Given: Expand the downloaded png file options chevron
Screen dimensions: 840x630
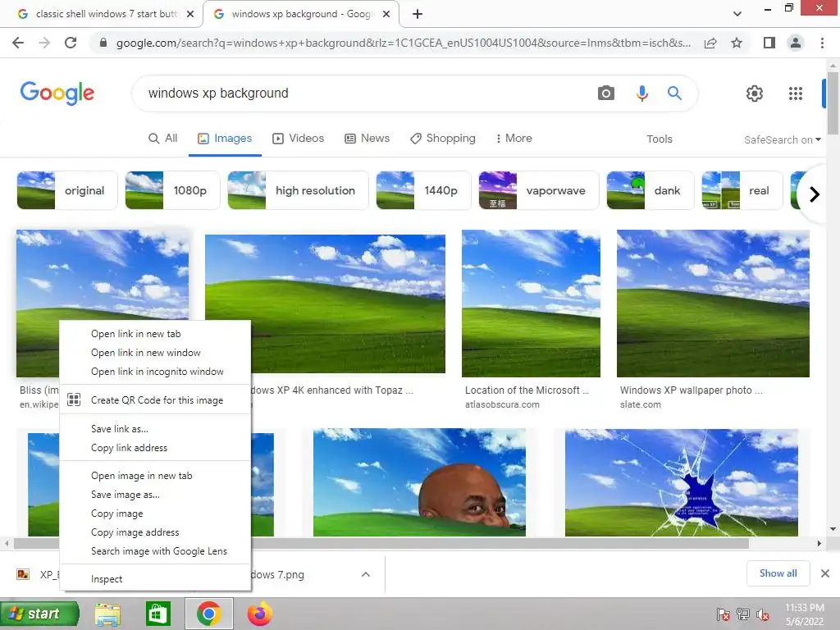Looking at the screenshot, I should pos(366,574).
